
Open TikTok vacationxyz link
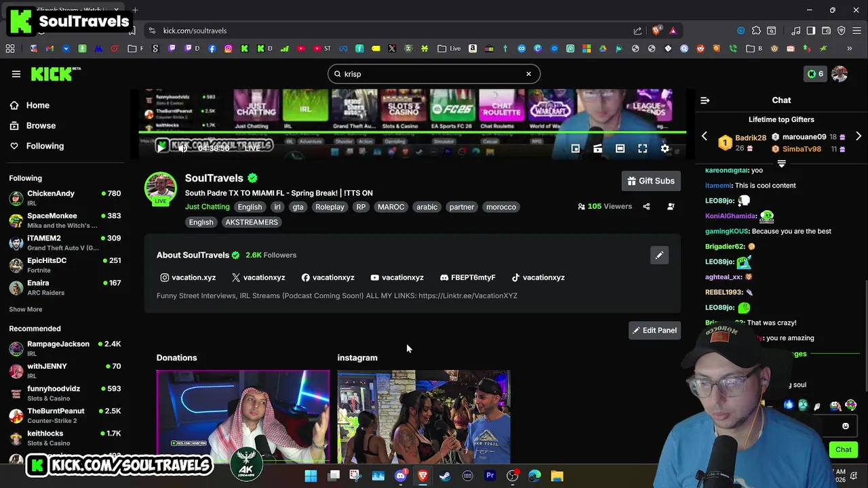tap(538, 277)
